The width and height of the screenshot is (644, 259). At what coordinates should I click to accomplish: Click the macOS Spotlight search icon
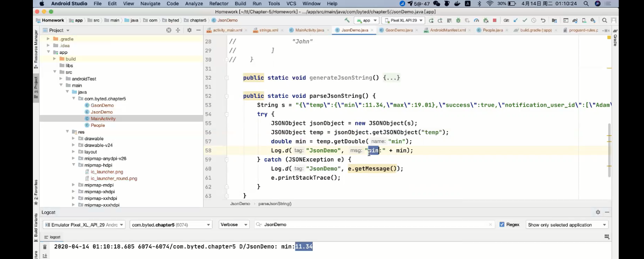[x=586, y=3]
